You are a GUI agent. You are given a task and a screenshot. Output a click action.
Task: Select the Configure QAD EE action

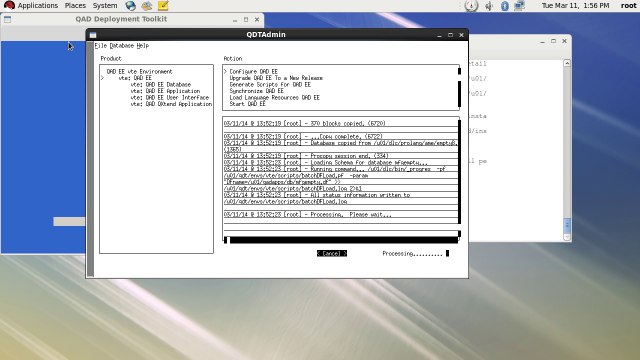point(253,71)
